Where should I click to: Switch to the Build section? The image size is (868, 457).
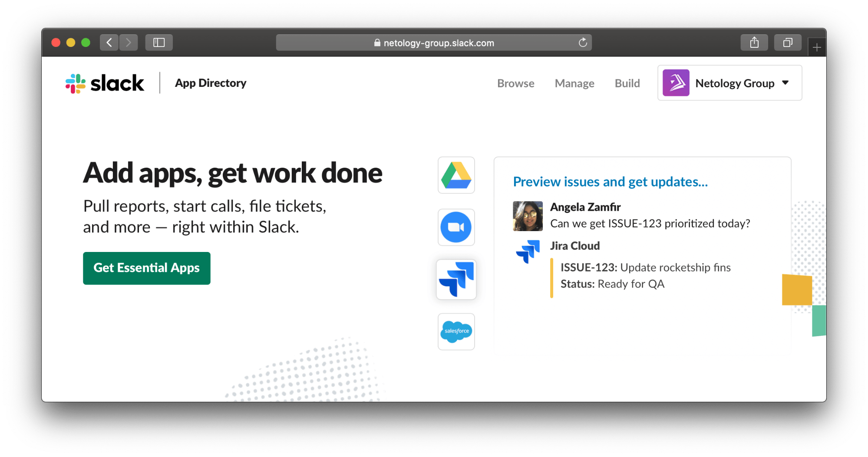point(627,83)
